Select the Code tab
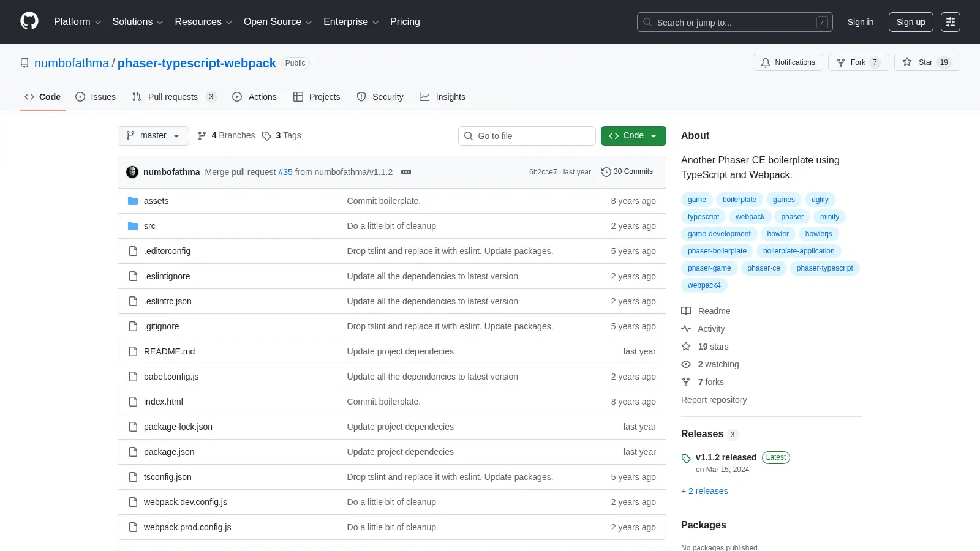This screenshot has width=980, height=551. coord(43,97)
